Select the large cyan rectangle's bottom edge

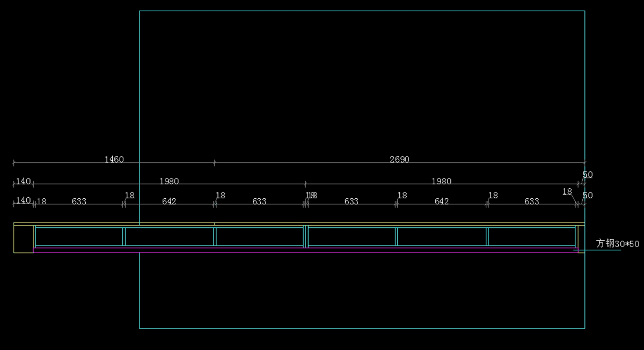362,328
